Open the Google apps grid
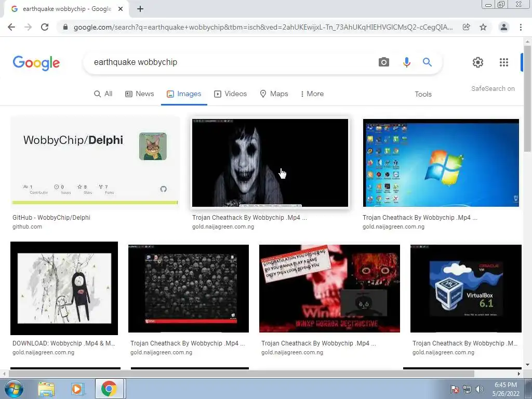The height and width of the screenshot is (399, 532). coord(504,62)
